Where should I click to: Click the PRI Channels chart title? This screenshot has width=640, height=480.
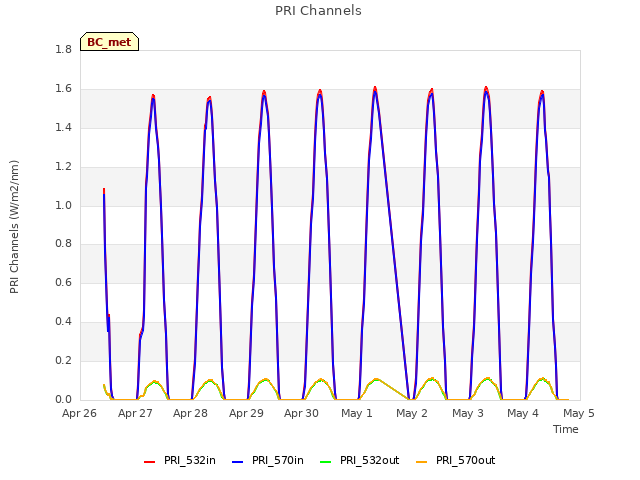(x=318, y=11)
